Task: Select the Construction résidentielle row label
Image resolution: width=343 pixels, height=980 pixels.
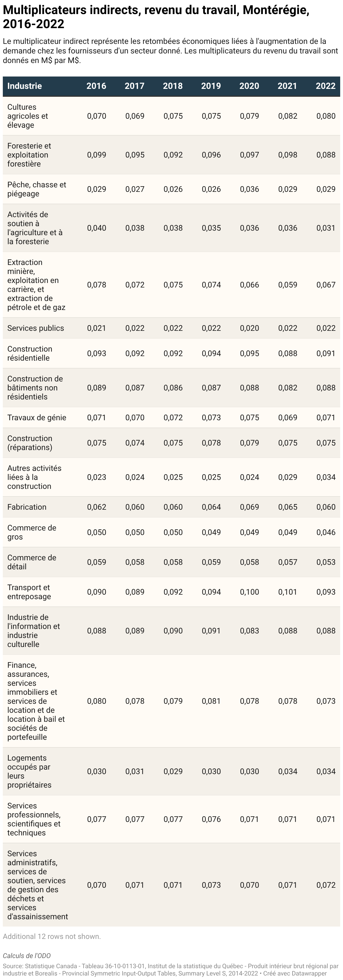Action: 30,353
